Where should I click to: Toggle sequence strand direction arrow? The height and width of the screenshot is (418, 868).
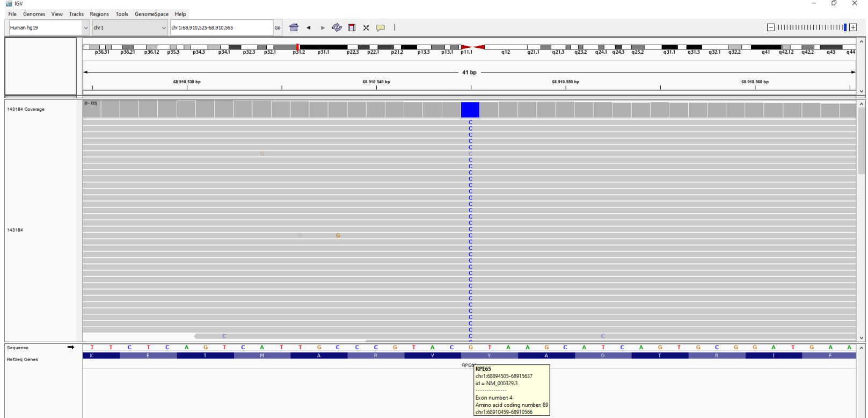(70, 348)
